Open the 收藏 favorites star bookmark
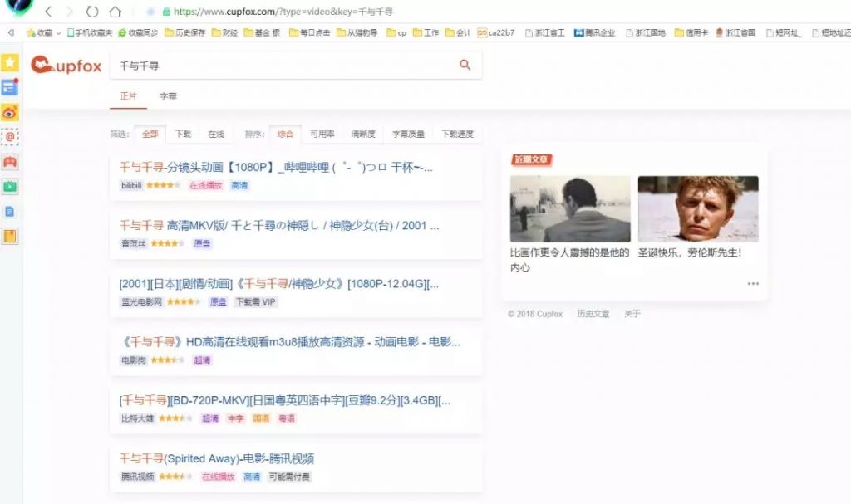The height and width of the screenshot is (504, 851). (40, 32)
